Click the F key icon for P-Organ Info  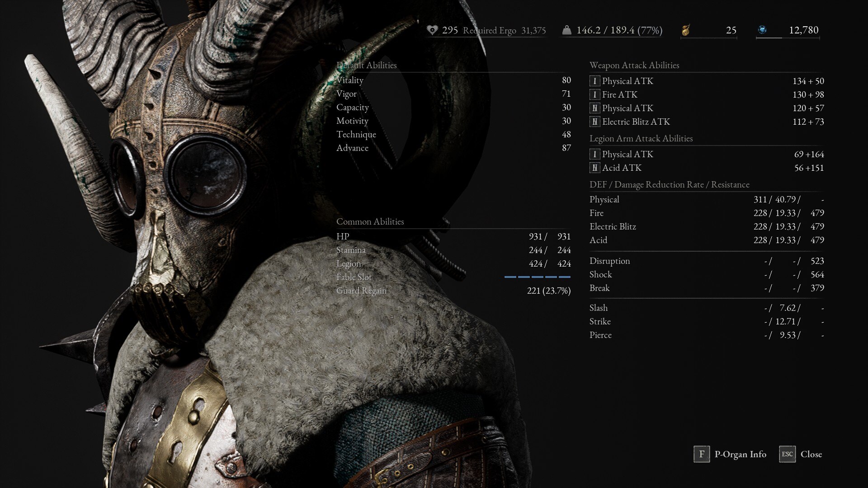(701, 454)
